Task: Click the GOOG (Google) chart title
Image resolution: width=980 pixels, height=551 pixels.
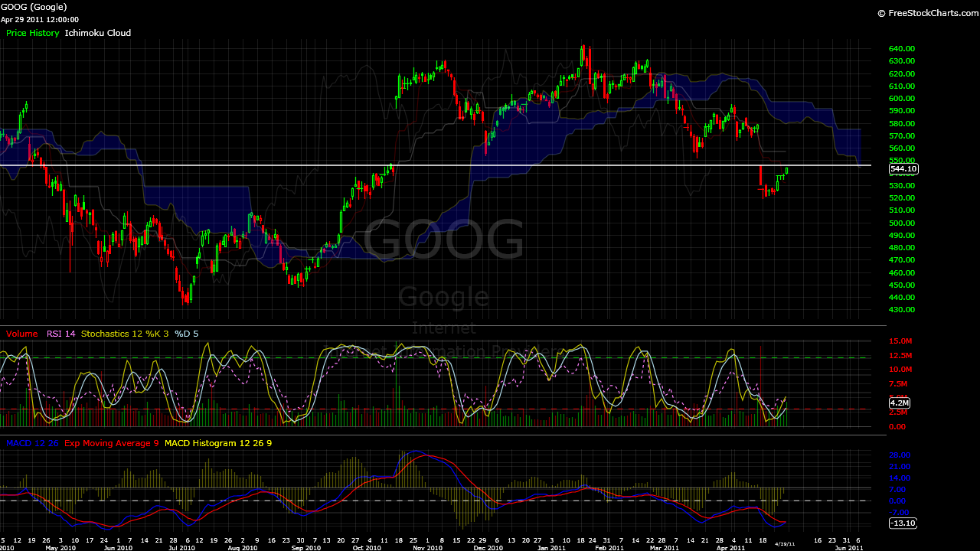Action: point(34,7)
